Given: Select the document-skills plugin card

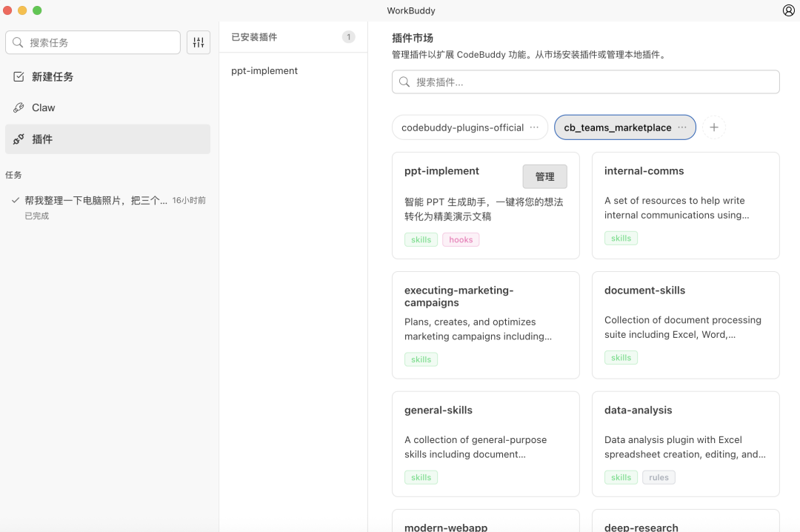Looking at the screenshot, I should click(x=685, y=324).
